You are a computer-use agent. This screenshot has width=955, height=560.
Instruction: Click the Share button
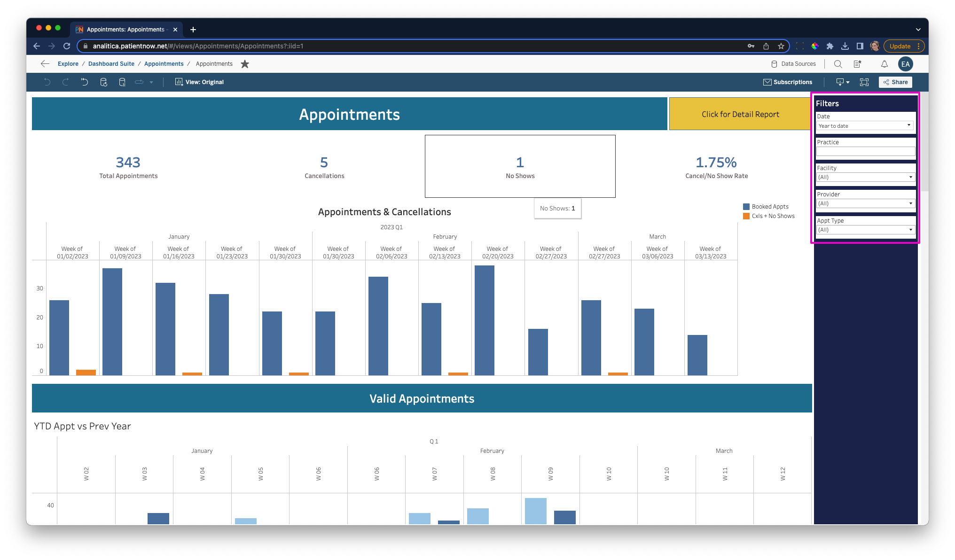(895, 82)
